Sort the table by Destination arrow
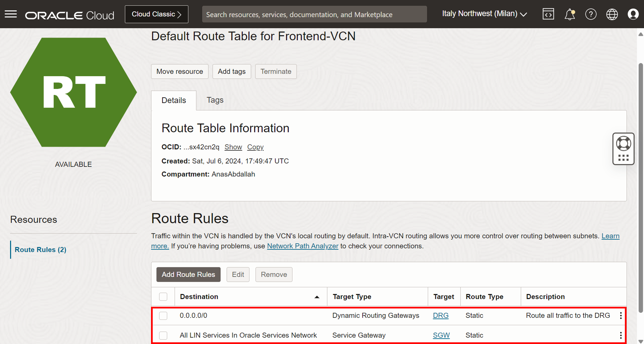 click(x=317, y=297)
